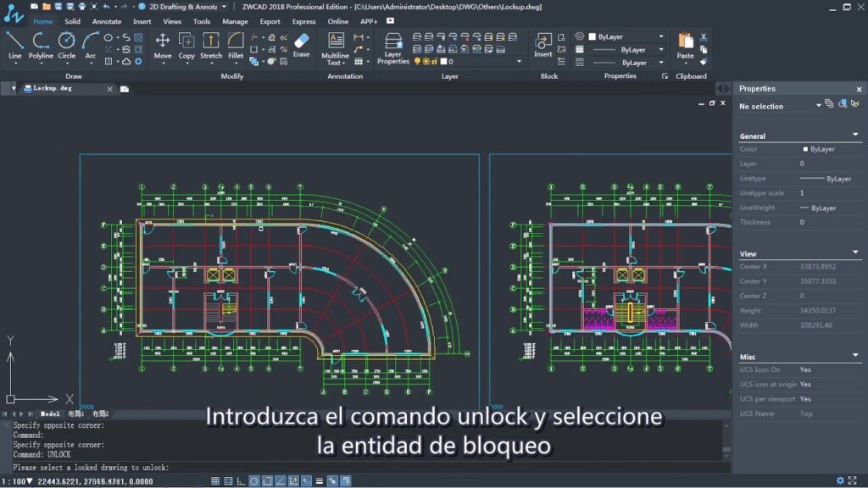Activate the Fillet tool
Image resolution: width=868 pixels, height=488 pixels.
click(x=236, y=46)
